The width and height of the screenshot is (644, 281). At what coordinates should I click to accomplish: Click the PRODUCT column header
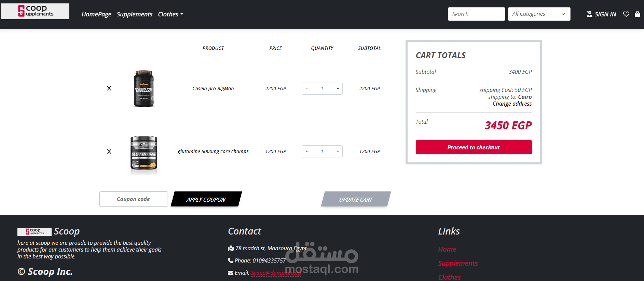(x=213, y=48)
